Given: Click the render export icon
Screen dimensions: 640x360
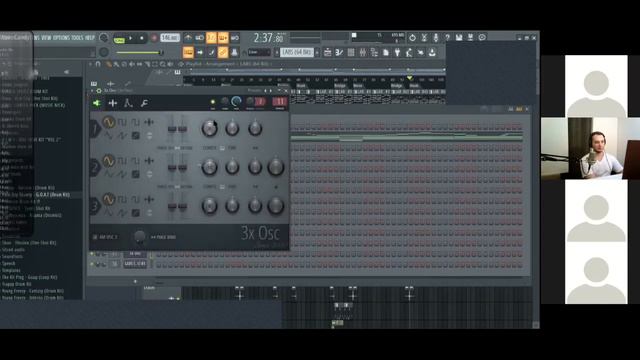Looking at the screenshot, I should click(x=470, y=38).
